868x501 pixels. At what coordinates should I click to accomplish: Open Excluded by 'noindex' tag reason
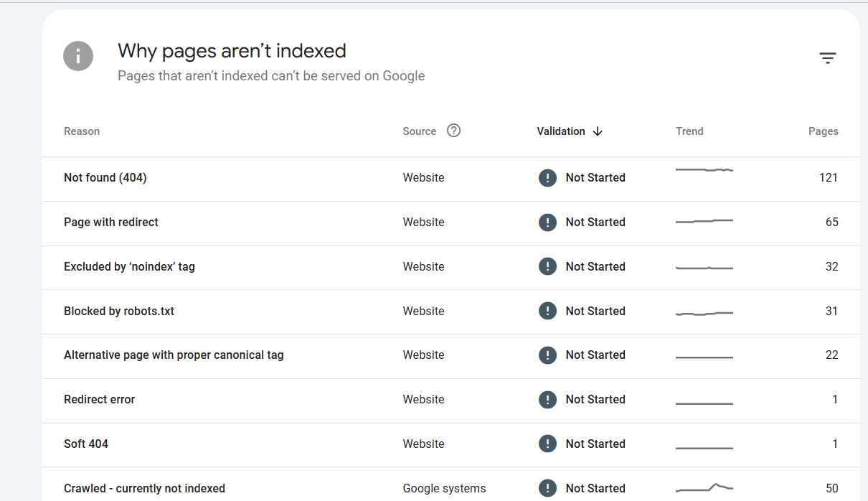coord(129,266)
